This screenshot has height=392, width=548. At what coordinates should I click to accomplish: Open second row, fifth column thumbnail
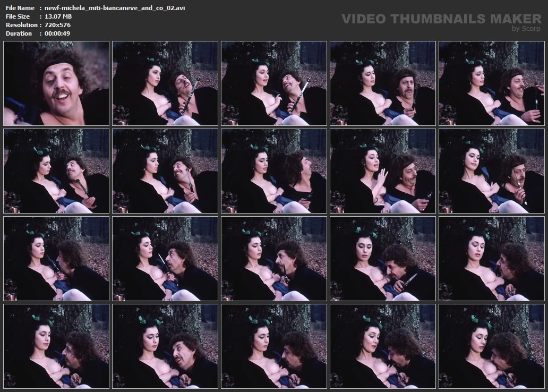492,171
